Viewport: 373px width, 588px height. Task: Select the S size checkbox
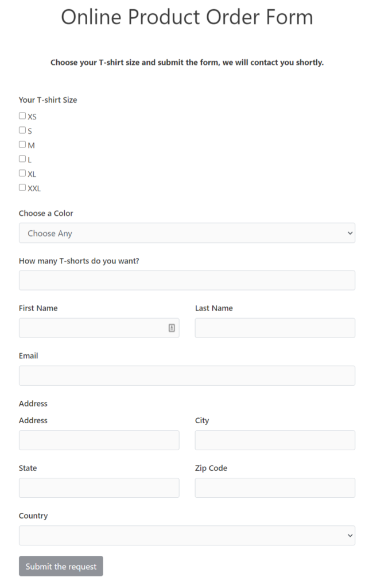click(22, 129)
